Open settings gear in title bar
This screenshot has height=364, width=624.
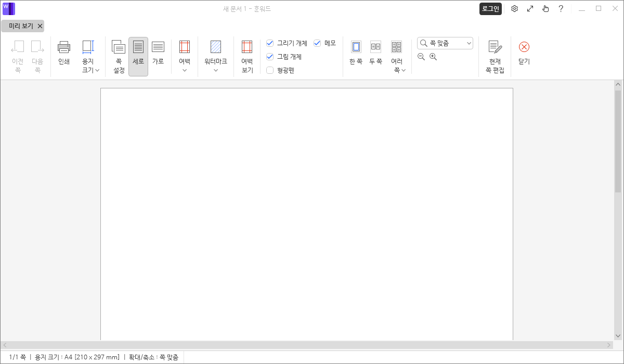tap(514, 9)
